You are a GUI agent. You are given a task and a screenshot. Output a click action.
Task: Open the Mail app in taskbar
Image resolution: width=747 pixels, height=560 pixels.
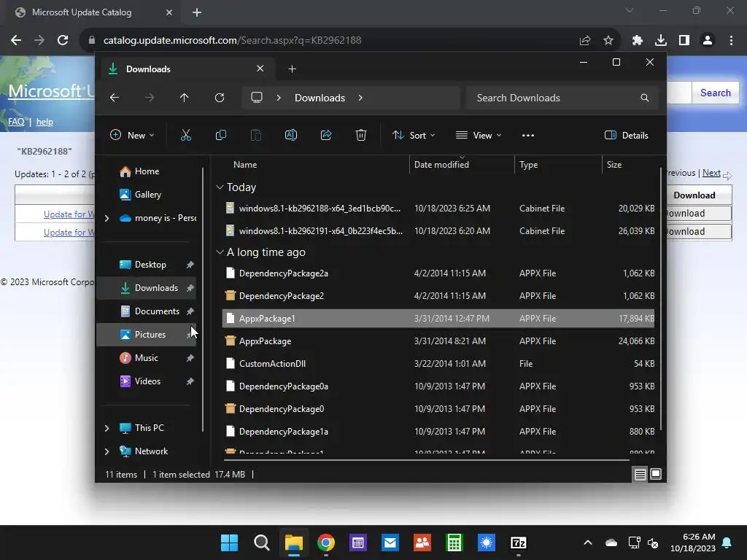390,542
